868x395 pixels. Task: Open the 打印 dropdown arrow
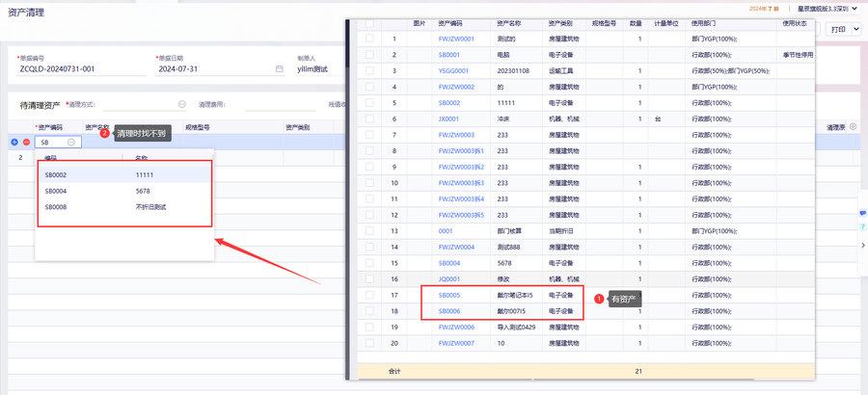pos(856,29)
